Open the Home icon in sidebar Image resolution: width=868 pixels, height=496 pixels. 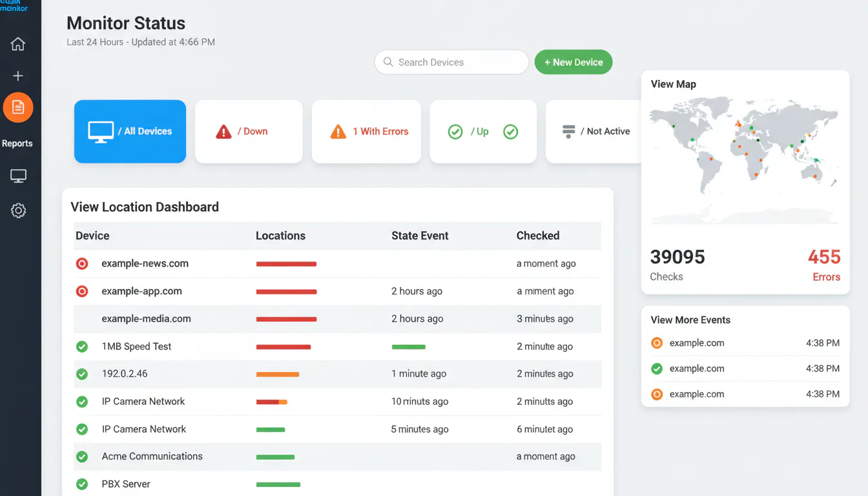point(18,44)
